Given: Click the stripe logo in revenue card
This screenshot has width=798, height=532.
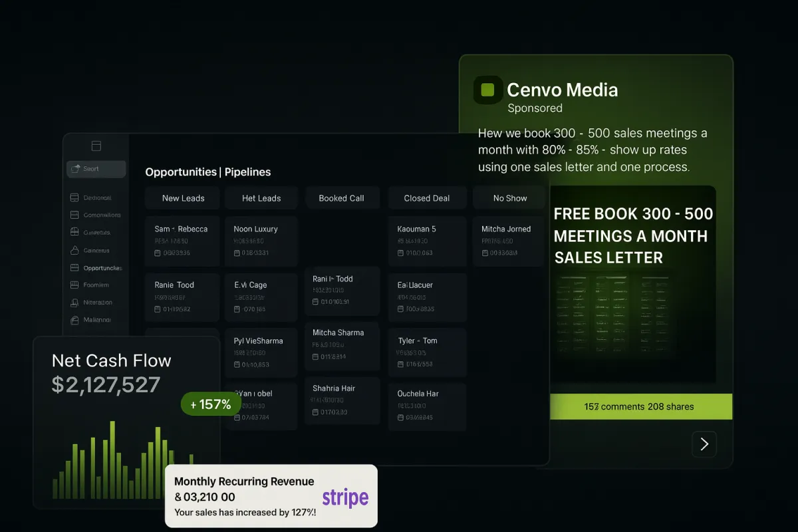Looking at the screenshot, I should coord(345,497).
